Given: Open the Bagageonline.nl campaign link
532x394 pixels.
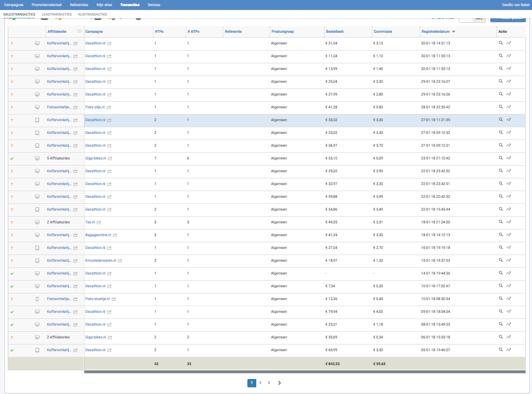Looking at the screenshot, I should (98, 235).
